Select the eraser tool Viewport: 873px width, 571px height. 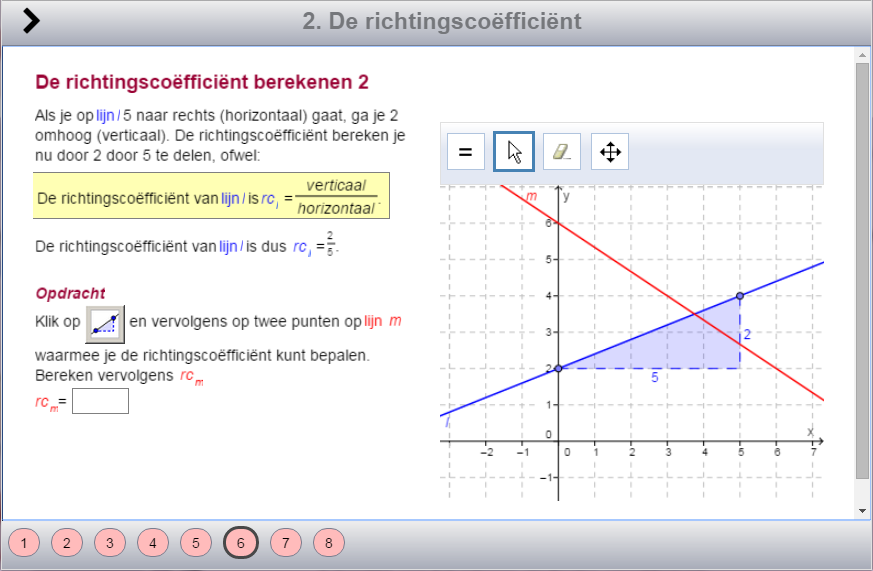point(562,152)
